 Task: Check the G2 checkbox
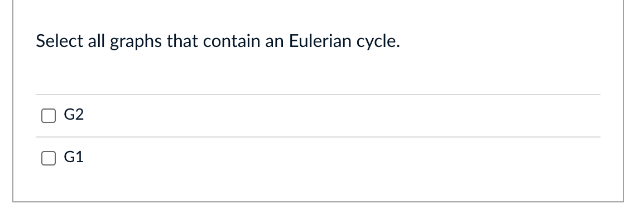point(49,116)
